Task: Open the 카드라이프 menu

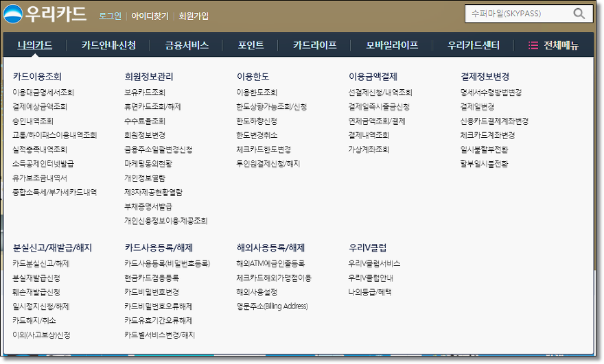Action: coord(315,45)
